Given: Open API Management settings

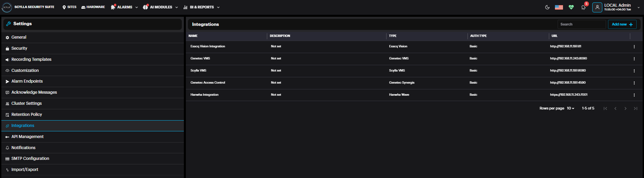Looking at the screenshot, I should [x=28, y=137].
